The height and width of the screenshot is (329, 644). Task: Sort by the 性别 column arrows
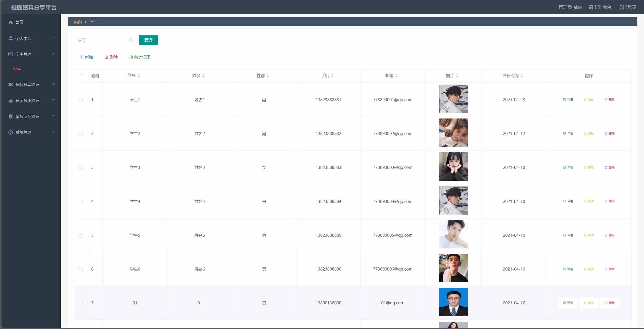268,76
